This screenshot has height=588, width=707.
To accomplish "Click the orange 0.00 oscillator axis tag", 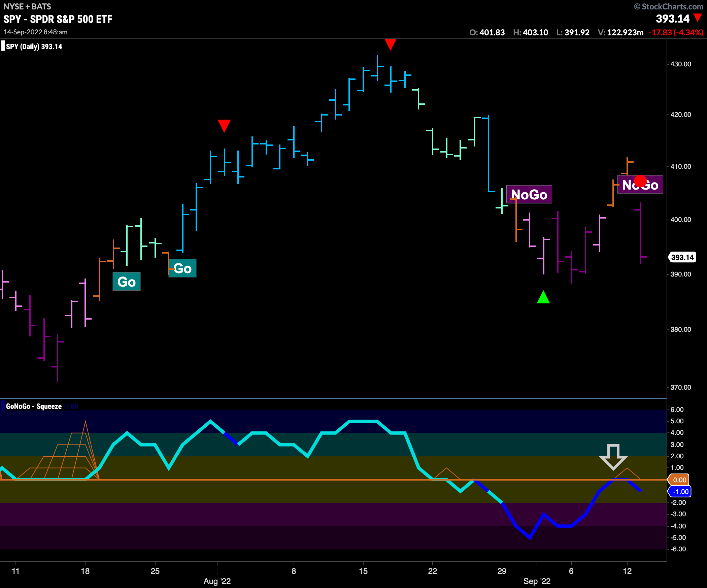I will click(679, 480).
